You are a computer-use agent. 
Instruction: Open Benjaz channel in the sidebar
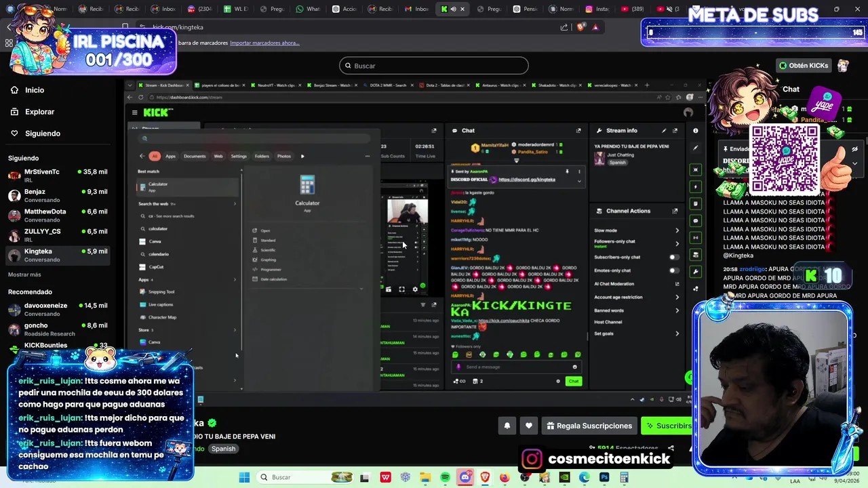pyautogui.click(x=58, y=195)
